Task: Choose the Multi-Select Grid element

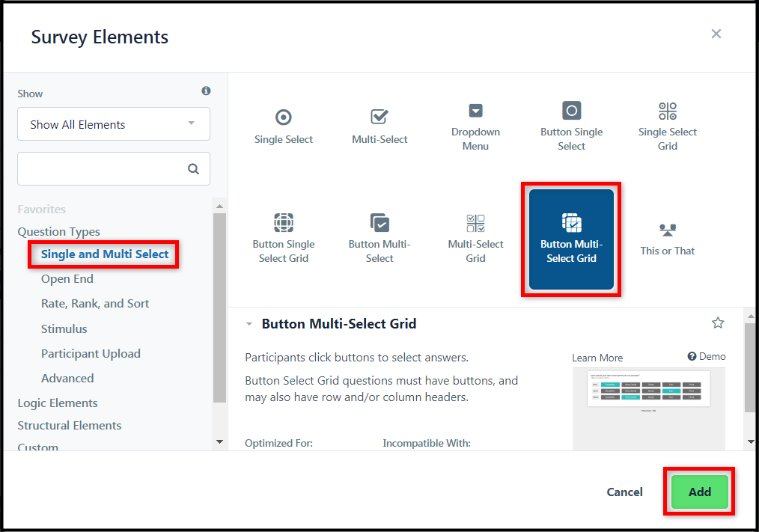Action: 475,239
